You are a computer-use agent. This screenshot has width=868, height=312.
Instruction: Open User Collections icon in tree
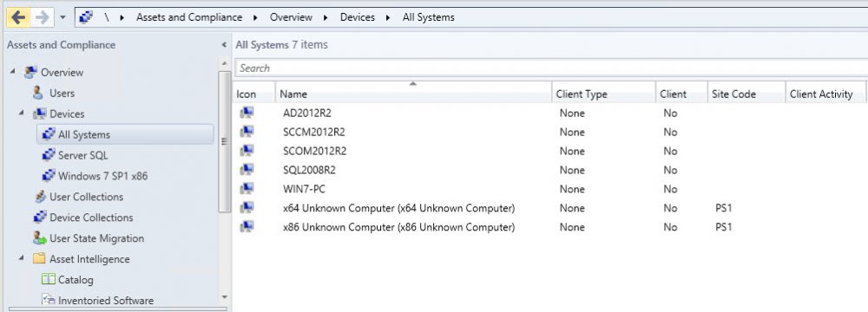click(x=40, y=197)
